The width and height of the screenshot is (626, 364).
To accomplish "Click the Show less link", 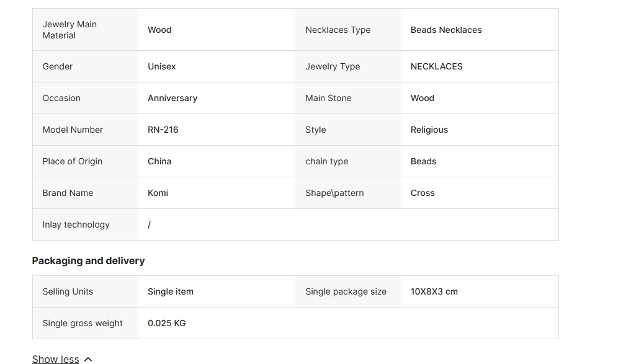I will point(55,359).
